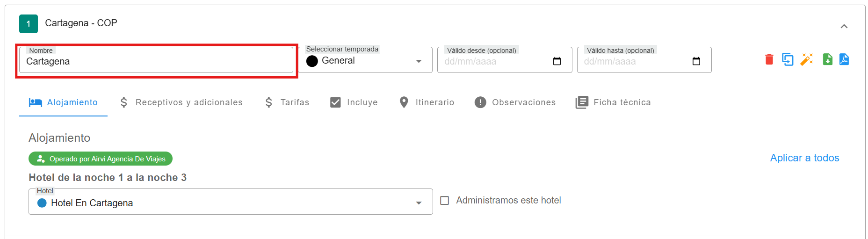Screen dimensions: 868x239
Task: Open the Itinerario tab
Action: [x=427, y=102]
